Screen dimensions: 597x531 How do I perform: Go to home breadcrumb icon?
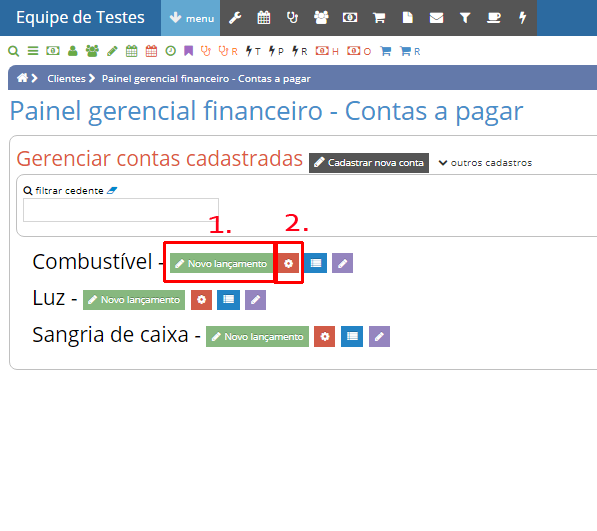[22, 78]
